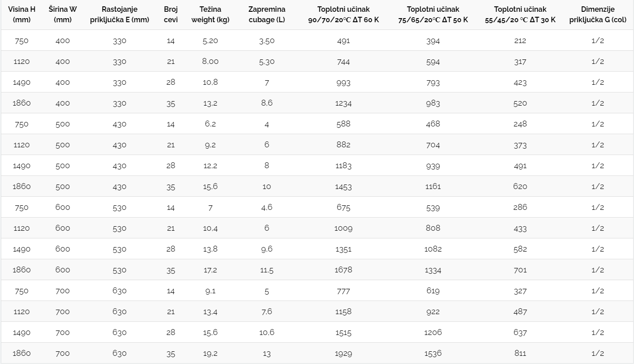
Task: Select the cell with value 1536
Action: pos(433,354)
